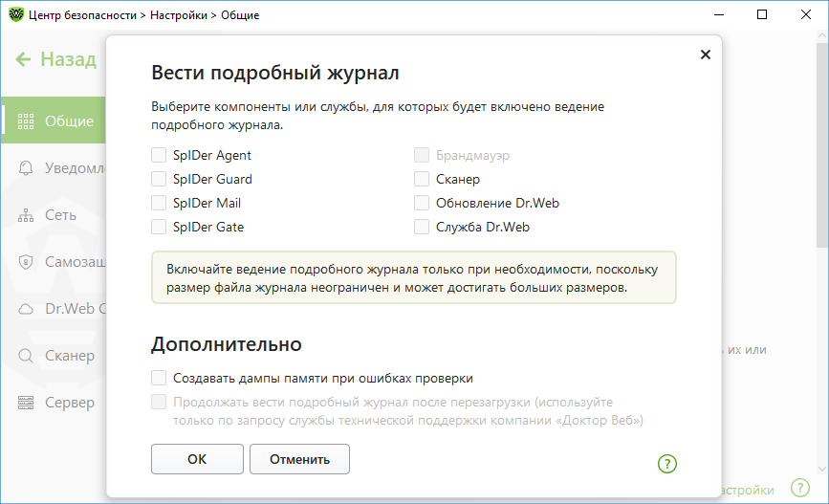Open notifications via the bell icon
829x504 pixels.
tap(26, 168)
